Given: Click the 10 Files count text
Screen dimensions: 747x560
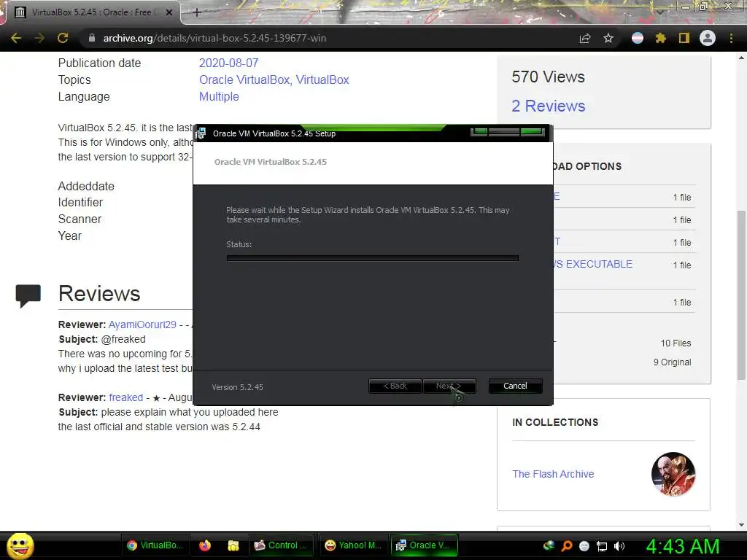Looking at the screenshot, I should tap(676, 343).
